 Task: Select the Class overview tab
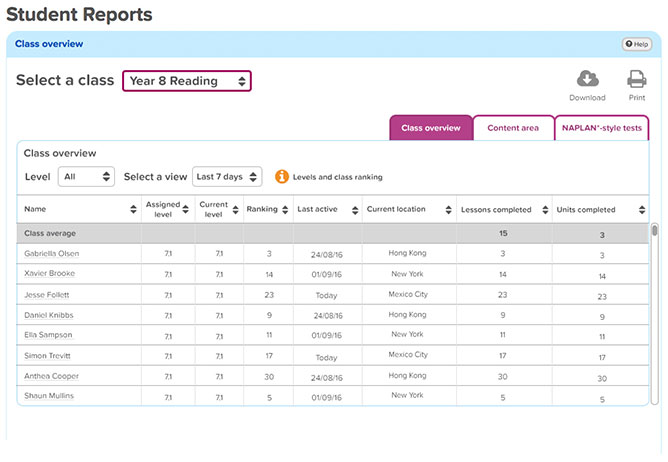[x=430, y=128]
